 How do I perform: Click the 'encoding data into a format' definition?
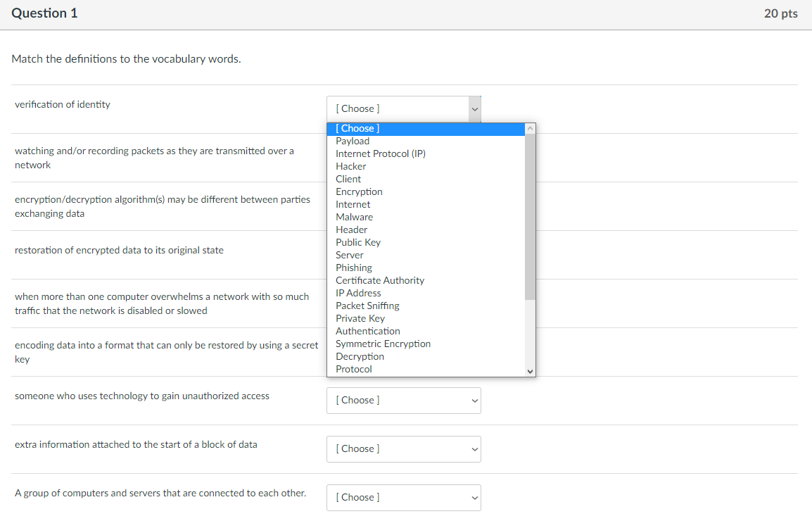pos(167,353)
